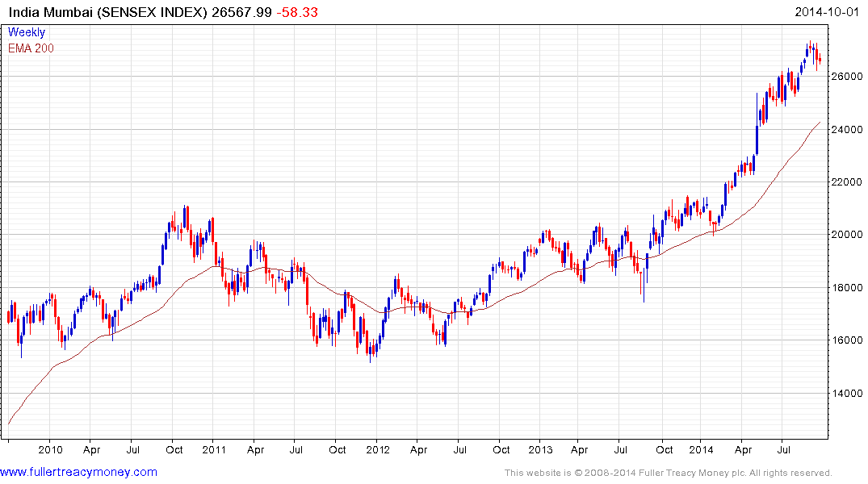868x484 pixels.
Task: Click the 2014 year label on time axis
Action: [701, 449]
